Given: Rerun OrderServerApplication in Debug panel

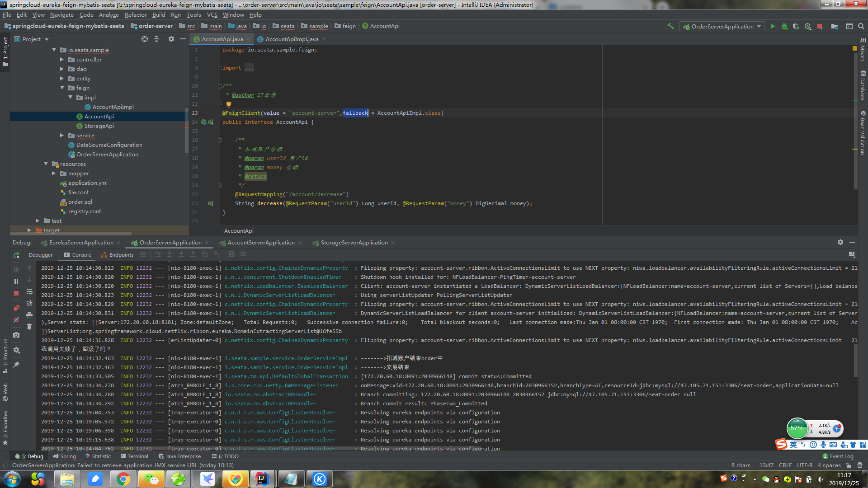Looking at the screenshot, I should (16, 255).
